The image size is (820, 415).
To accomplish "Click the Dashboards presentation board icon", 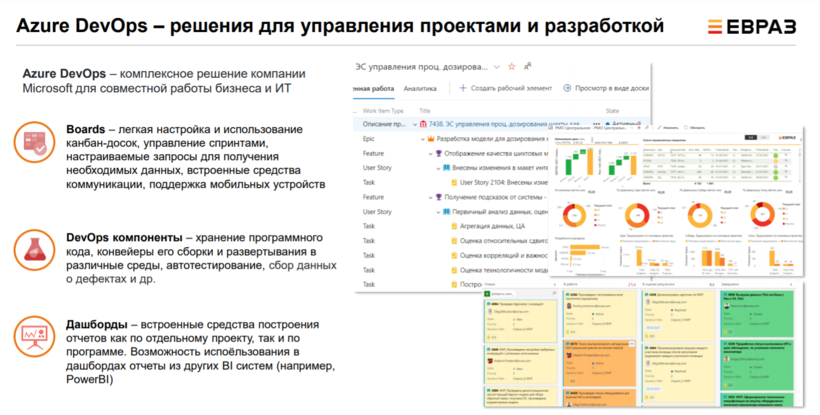I will (x=38, y=331).
